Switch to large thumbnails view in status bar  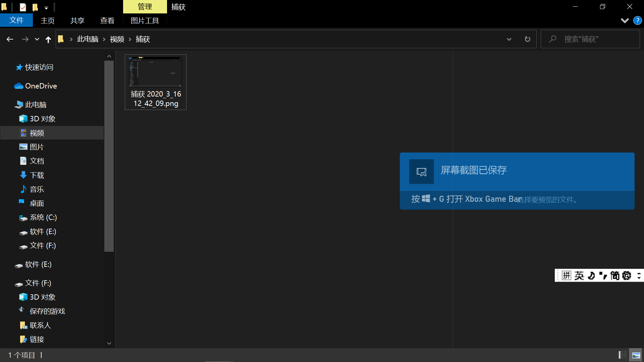[636, 355]
